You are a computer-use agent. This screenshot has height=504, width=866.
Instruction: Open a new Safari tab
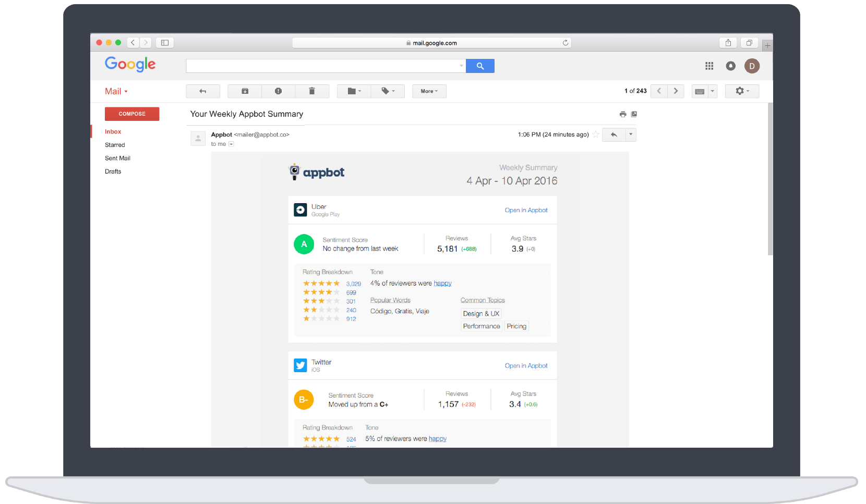click(767, 46)
